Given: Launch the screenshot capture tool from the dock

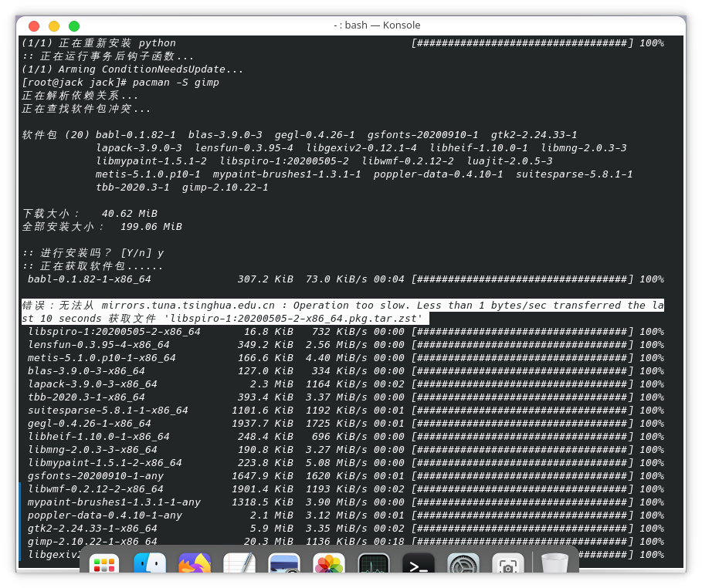Looking at the screenshot, I should 508,566.
